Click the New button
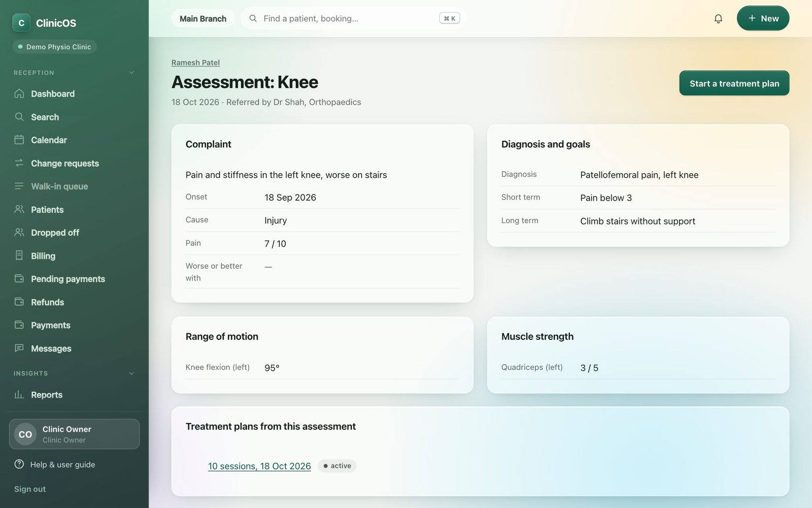This screenshot has width=812, height=508. [x=763, y=18]
